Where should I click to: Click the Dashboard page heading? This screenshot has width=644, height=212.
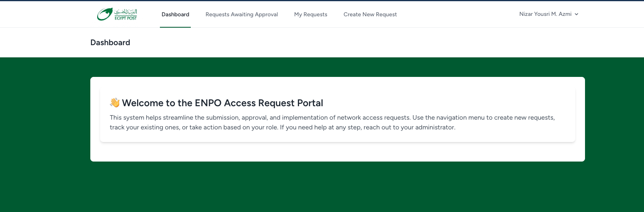click(x=110, y=43)
